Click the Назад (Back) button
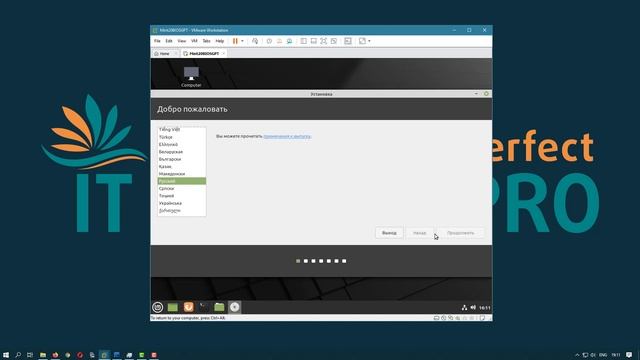 coord(420,233)
